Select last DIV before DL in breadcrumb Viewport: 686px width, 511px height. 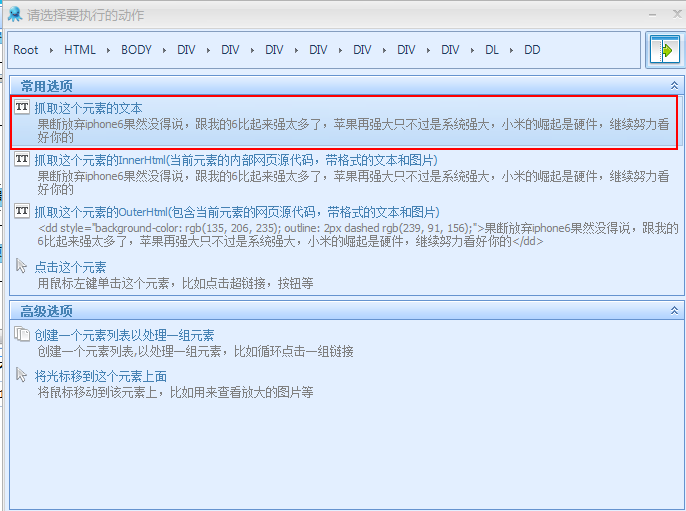tap(450, 50)
